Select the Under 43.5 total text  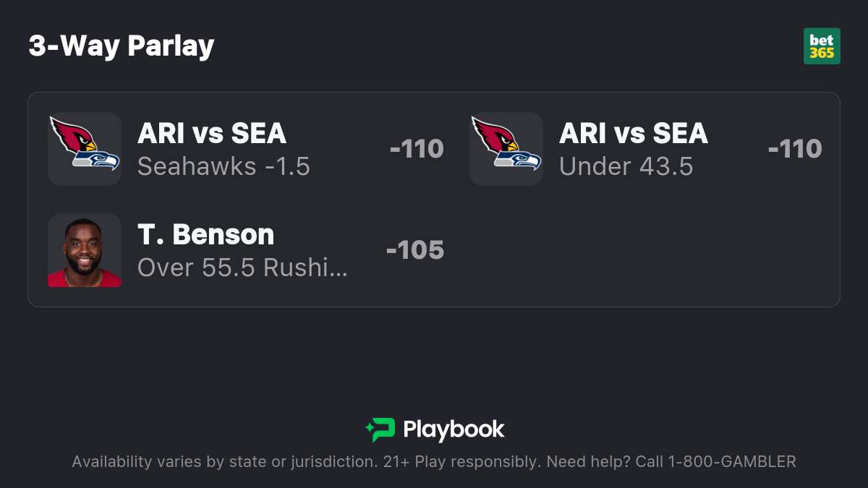tap(626, 166)
